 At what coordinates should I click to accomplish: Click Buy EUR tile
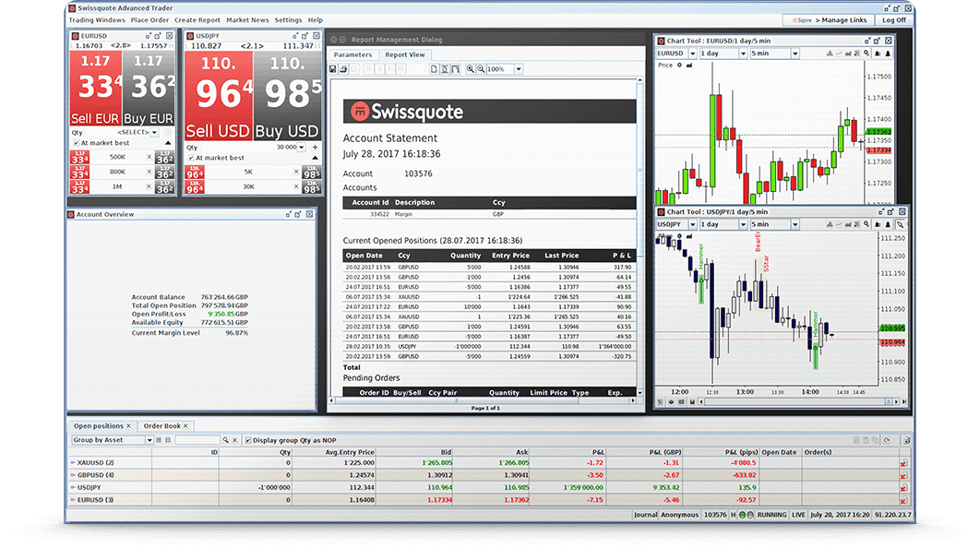click(x=149, y=89)
